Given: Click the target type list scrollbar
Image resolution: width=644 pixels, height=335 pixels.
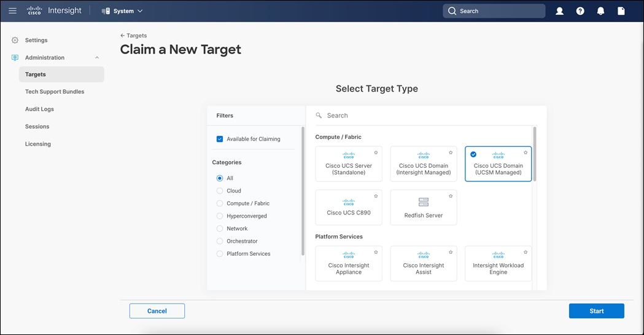Looking at the screenshot, I should coord(535,154).
